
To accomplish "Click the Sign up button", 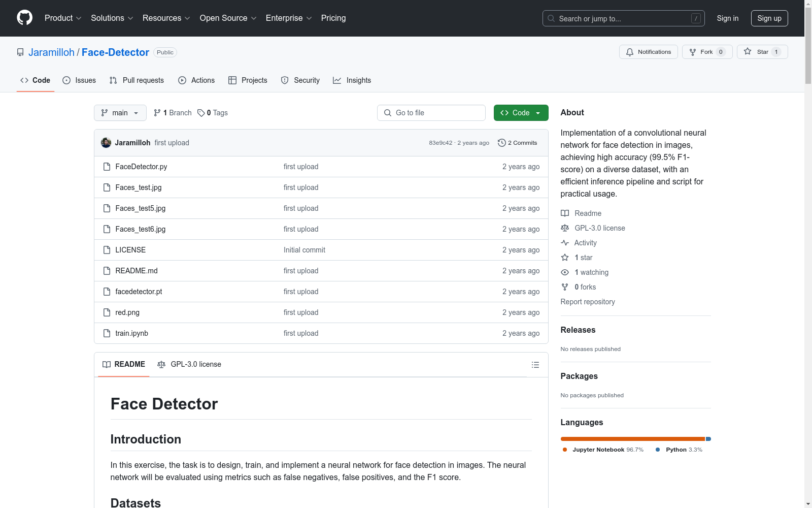I will tap(769, 18).
